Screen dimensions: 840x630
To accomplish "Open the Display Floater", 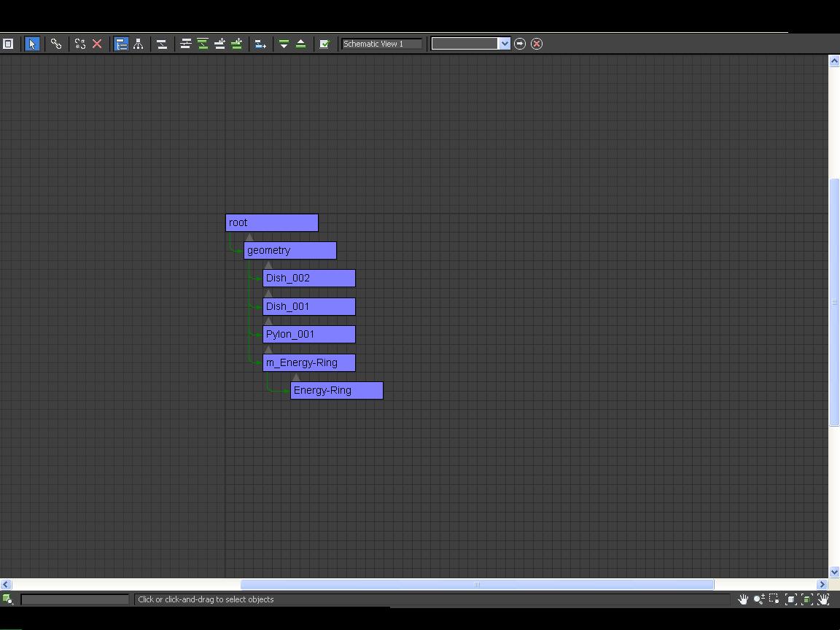I will coord(8,44).
